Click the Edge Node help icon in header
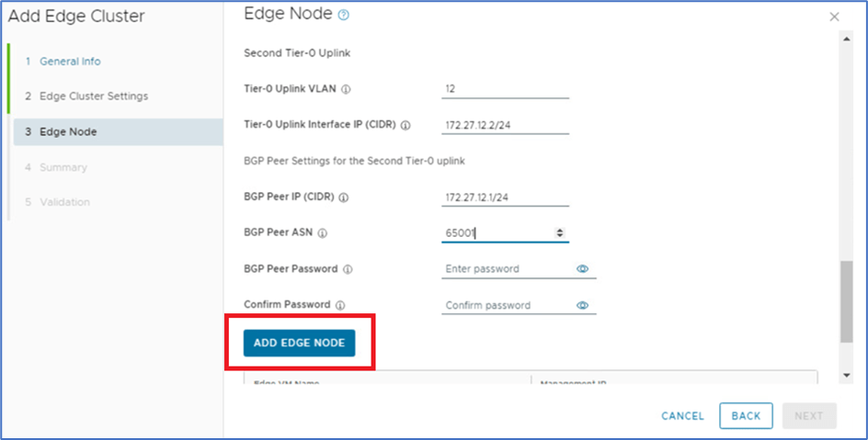Image resolution: width=868 pixels, height=440 pixels. click(x=344, y=16)
